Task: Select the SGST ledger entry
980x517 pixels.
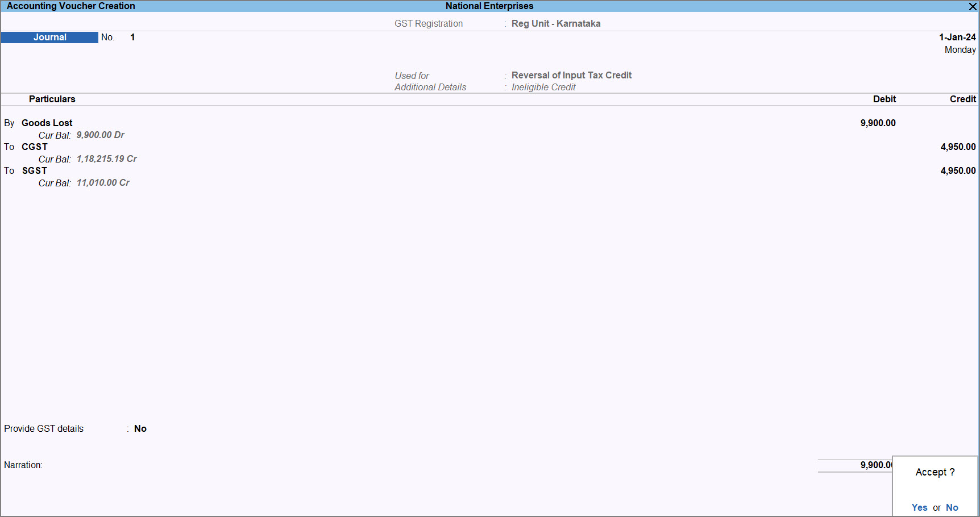Action: pyautogui.click(x=35, y=171)
